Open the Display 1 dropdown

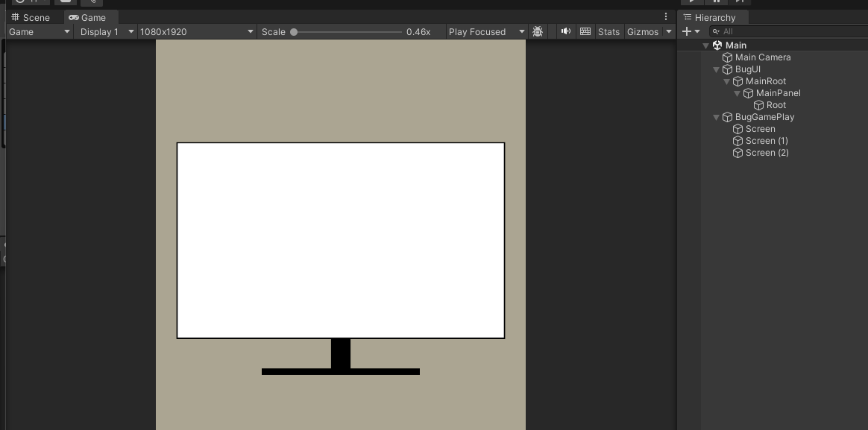tap(107, 31)
